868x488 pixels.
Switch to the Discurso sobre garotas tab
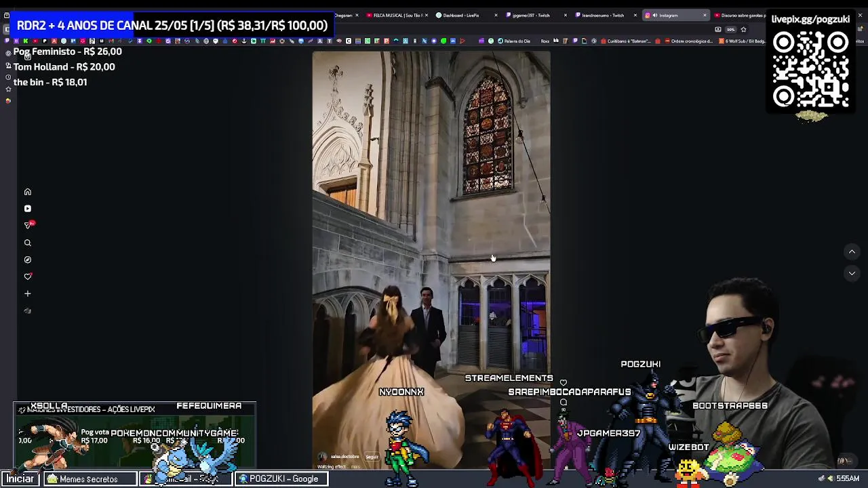click(x=739, y=15)
